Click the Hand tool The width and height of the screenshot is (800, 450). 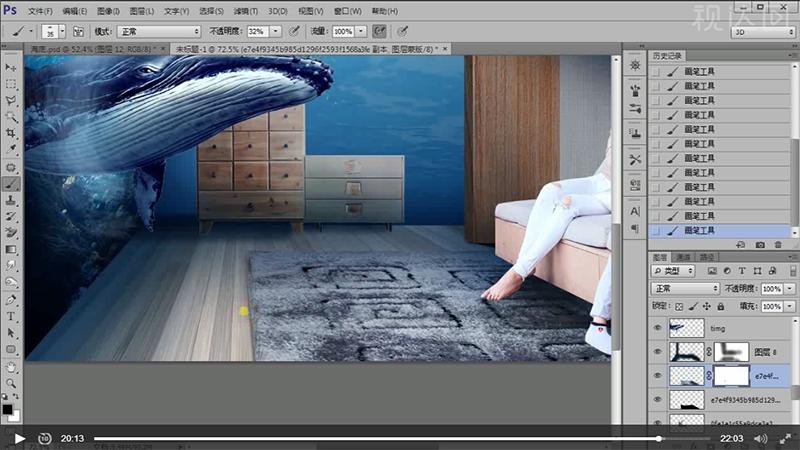[x=11, y=366]
